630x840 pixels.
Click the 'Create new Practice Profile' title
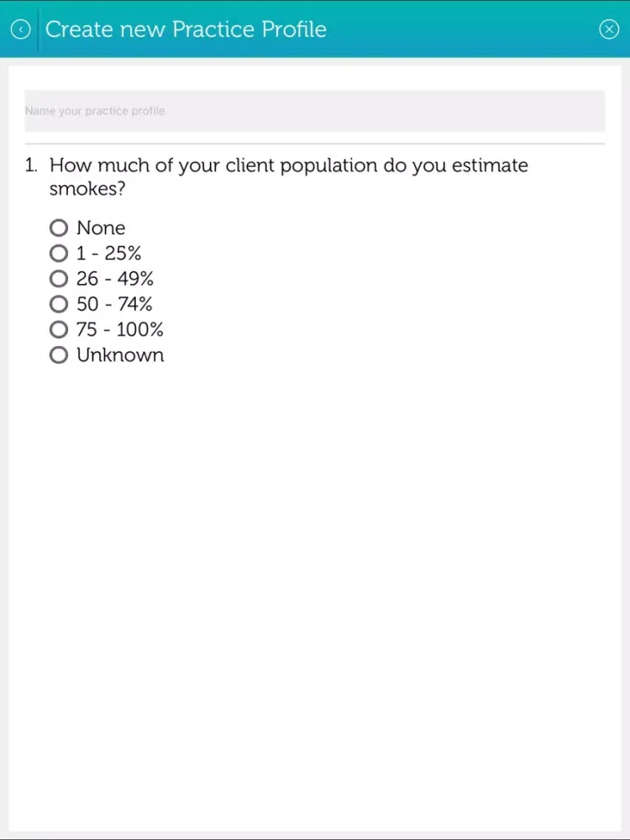click(186, 29)
